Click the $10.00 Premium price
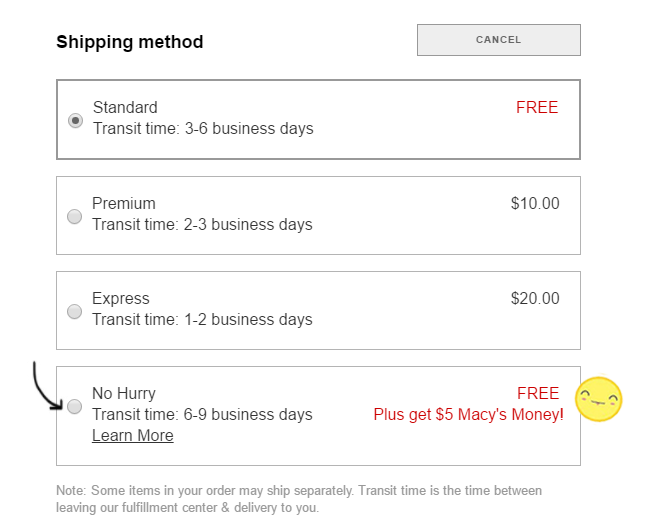This screenshot has height=522, width=646. (x=535, y=203)
